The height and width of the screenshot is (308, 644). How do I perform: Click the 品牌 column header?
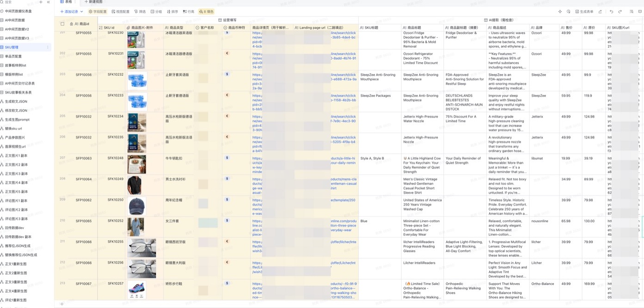pyautogui.click(x=544, y=28)
